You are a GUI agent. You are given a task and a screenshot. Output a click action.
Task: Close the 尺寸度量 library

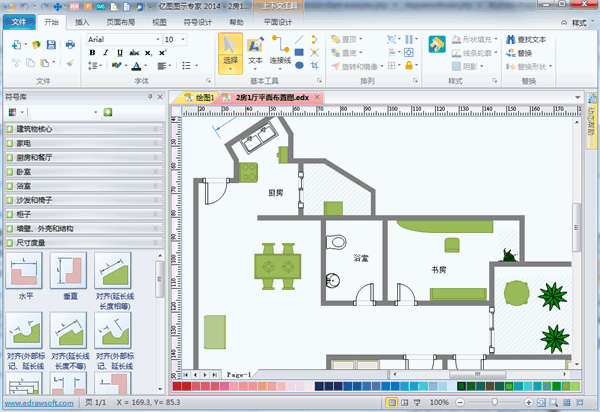click(156, 243)
